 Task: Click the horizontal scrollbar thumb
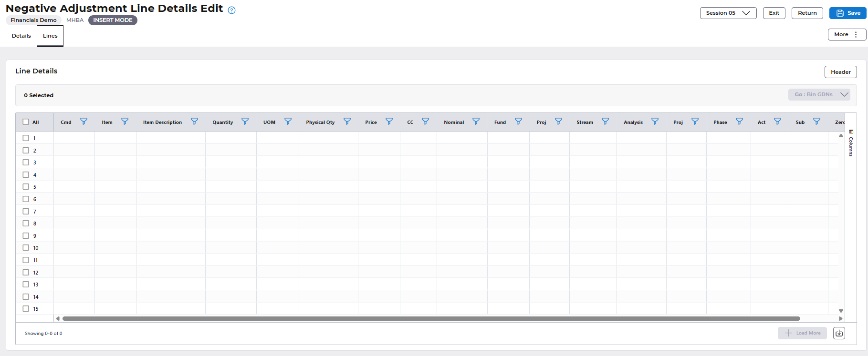(x=431, y=318)
